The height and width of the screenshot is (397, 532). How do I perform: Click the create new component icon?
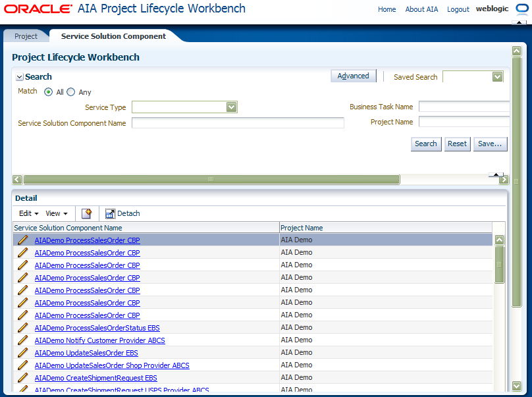pyautogui.click(x=87, y=213)
